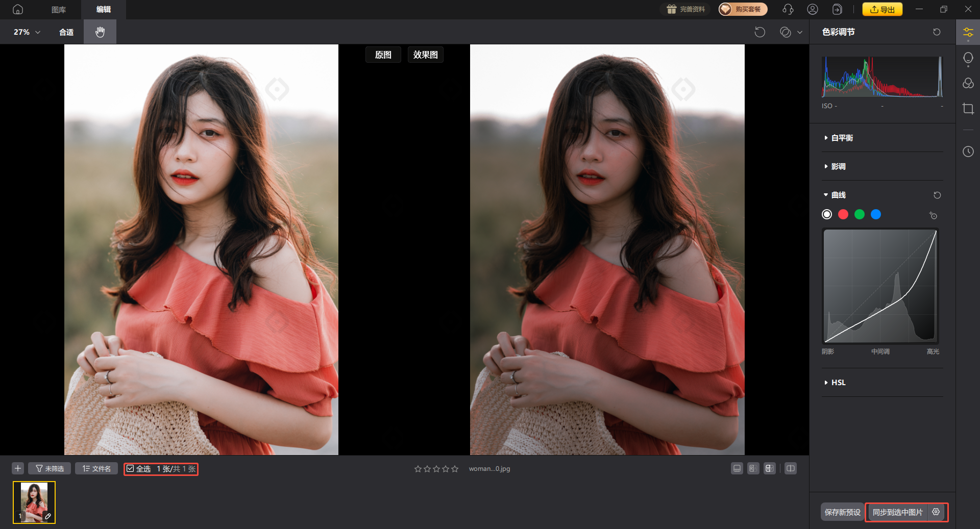This screenshot has width=980, height=529.
Task: Switch to the 编辑 tab
Action: [x=104, y=9]
